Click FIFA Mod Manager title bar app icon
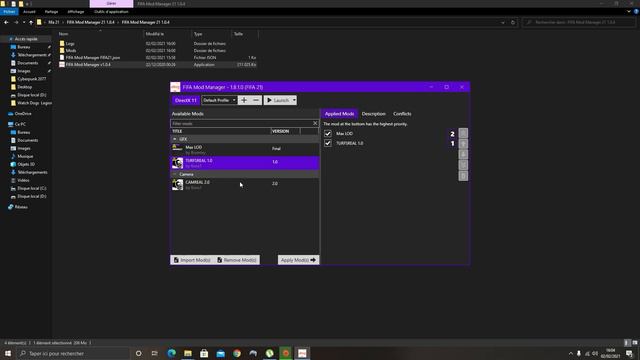 coord(175,87)
